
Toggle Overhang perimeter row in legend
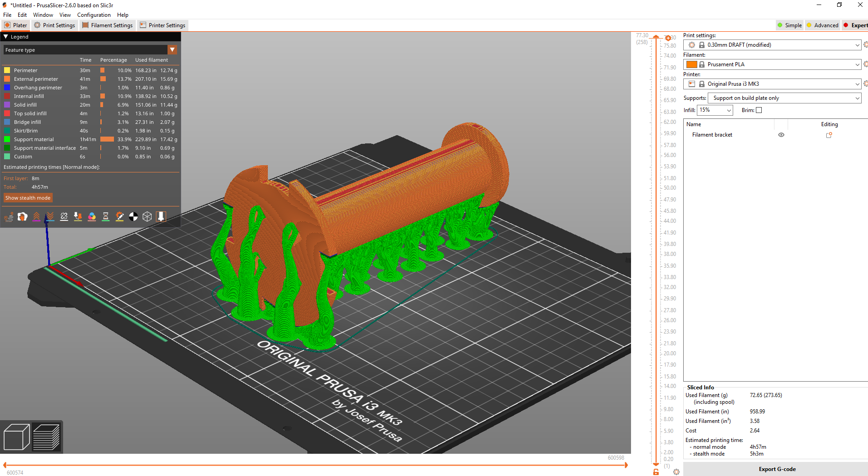(90, 88)
